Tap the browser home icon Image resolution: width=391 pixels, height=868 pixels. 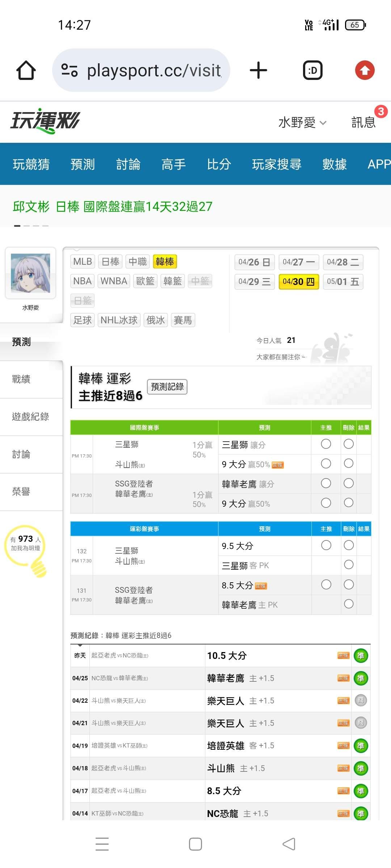click(26, 70)
